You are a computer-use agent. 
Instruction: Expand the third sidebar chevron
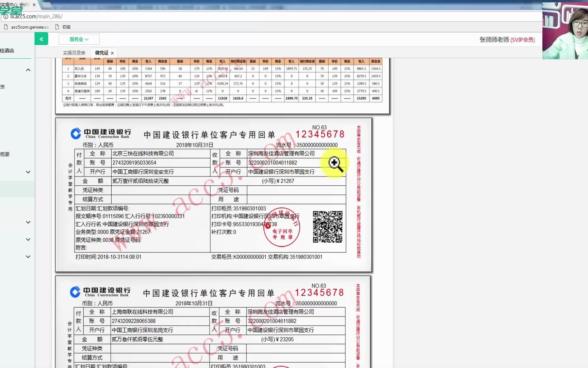coord(28,222)
